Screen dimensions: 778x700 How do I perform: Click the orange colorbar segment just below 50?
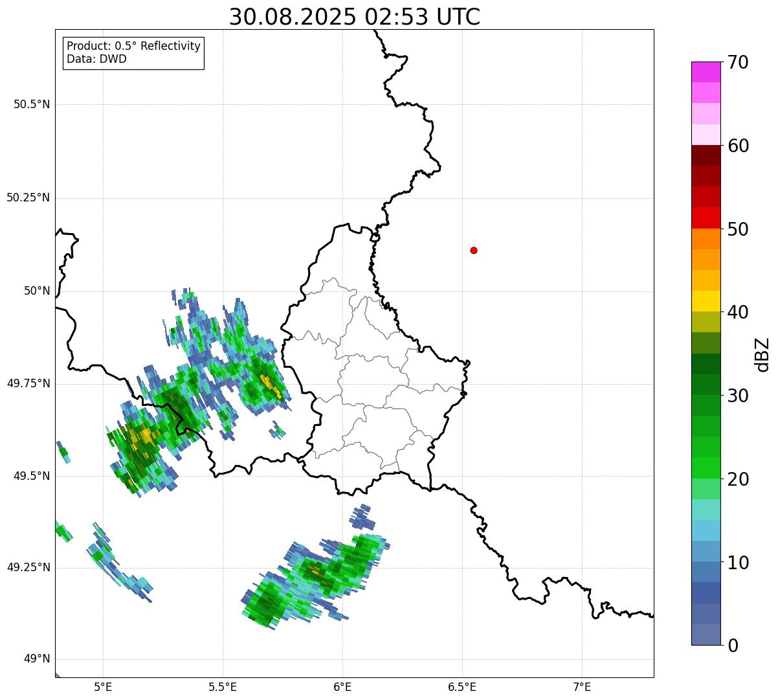[x=706, y=239]
